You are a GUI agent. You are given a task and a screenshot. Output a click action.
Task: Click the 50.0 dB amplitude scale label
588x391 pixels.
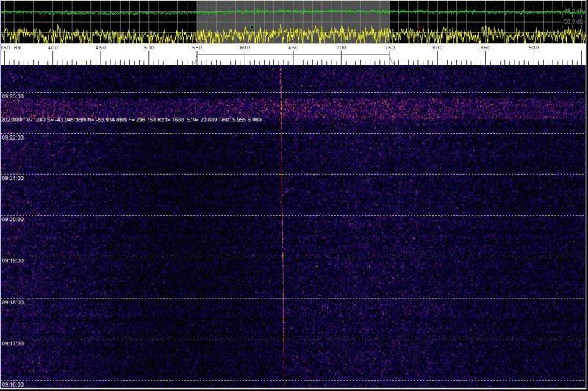(x=573, y=21)
